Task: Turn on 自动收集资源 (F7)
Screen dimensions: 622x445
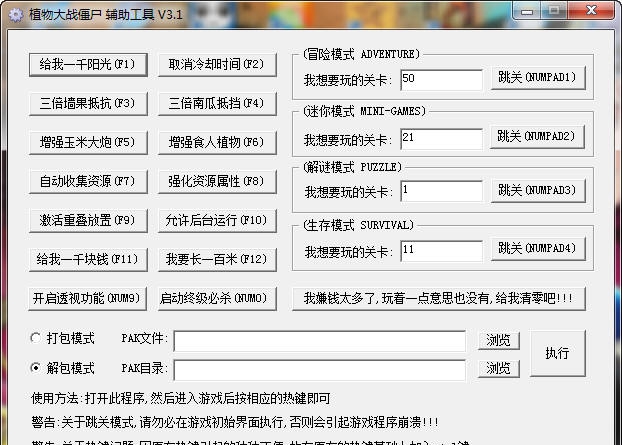Action: pyautogui.click(x=88, y=181)
